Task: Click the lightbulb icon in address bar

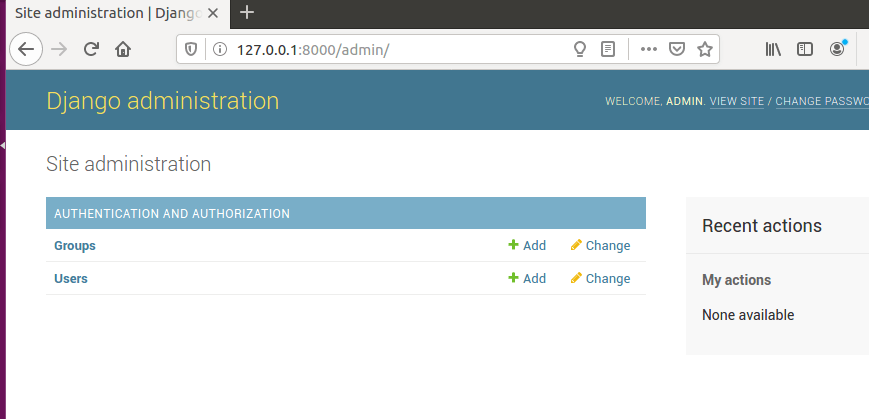Action: pyautogui.click(x=580, y=50)
